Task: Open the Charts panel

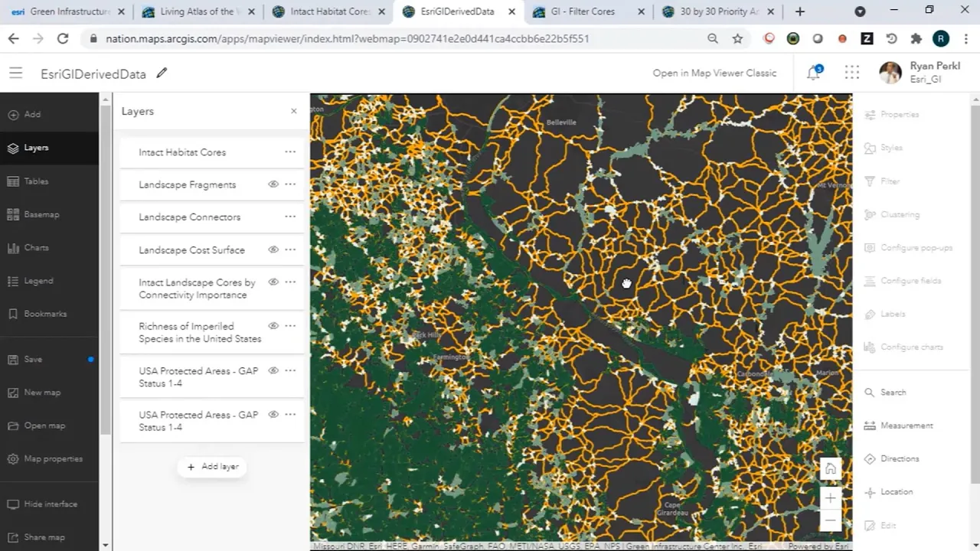Action: [28, 248]
